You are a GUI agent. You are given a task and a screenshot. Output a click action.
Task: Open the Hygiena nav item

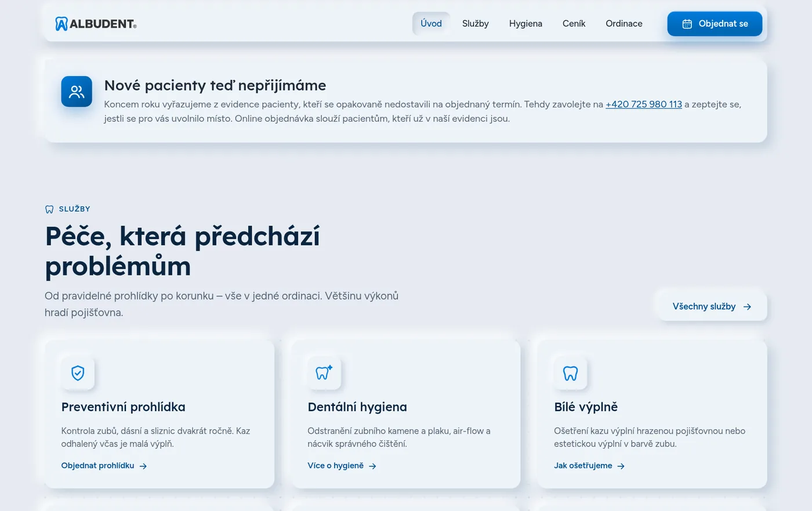click(525, 24)
